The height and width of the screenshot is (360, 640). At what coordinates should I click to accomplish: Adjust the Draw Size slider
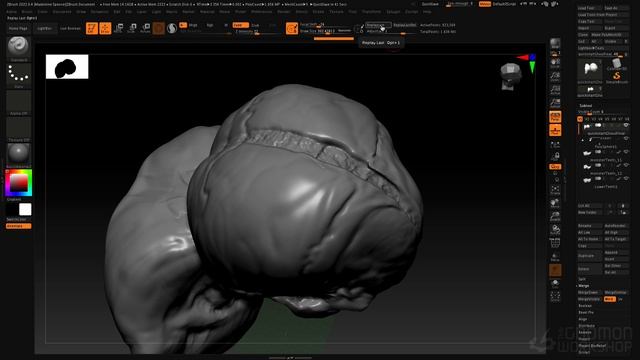coord(325,31)
